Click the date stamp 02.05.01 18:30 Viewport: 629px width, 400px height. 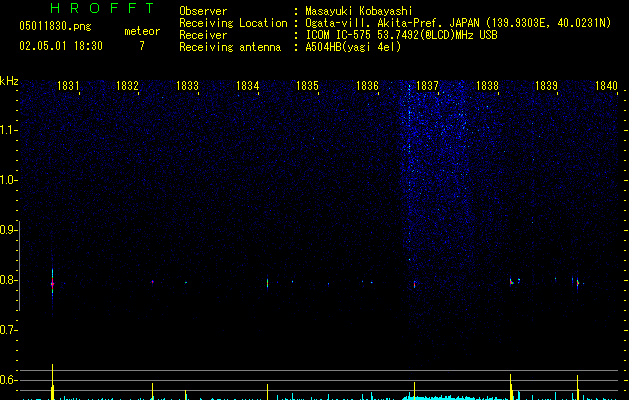61,46
